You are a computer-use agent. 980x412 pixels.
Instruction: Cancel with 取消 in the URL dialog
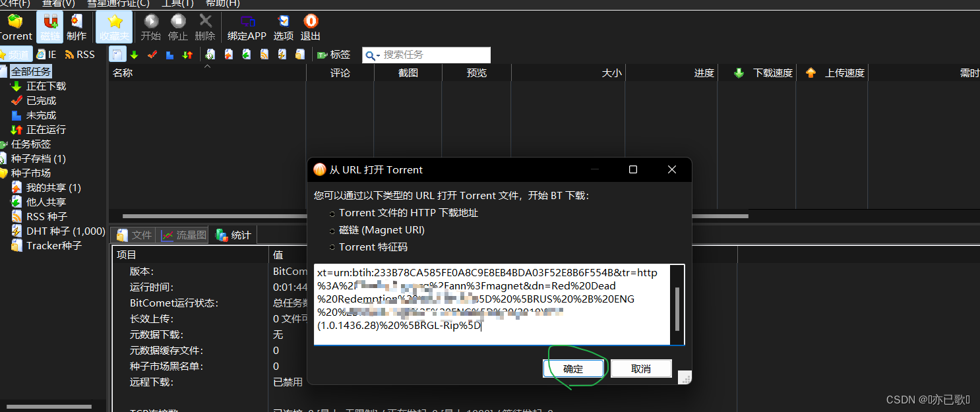(641, 368)
